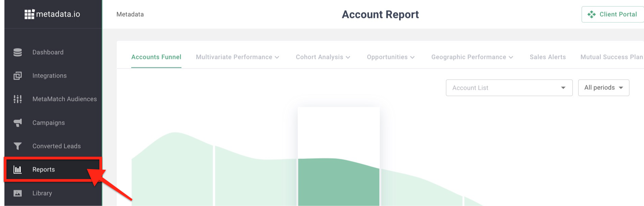Click the Integrations sidebar icon
This screenshot has height=206, width=644.
coord(18,76)
